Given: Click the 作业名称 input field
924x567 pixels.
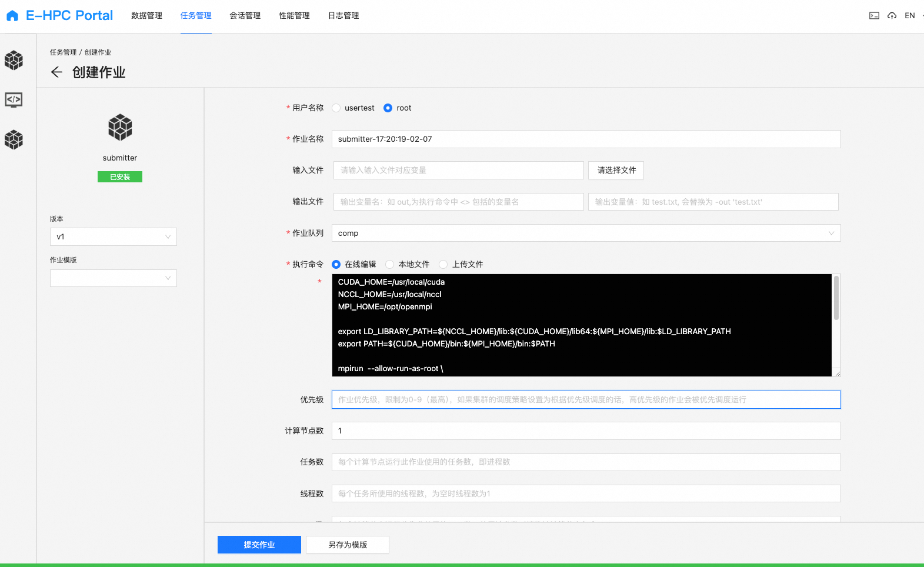Looking at the screenshot, I should [x=586, y=139].
